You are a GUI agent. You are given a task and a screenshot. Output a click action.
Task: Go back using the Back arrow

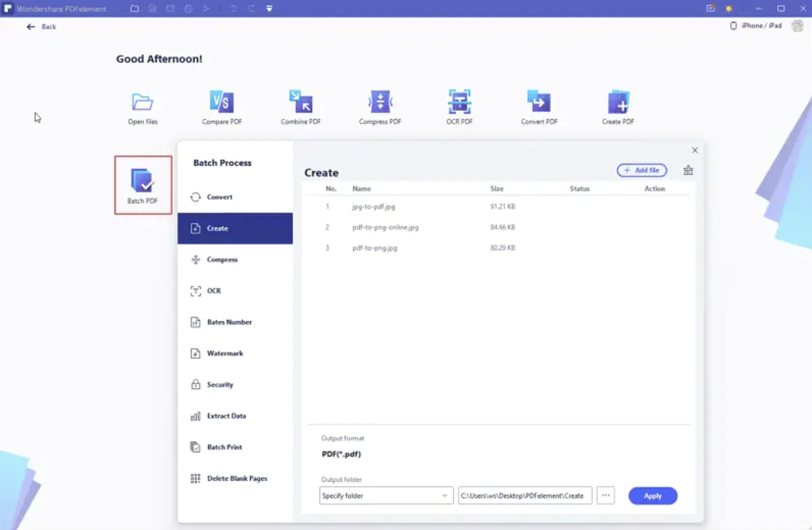pyautogui.click(x=41, y=26)
